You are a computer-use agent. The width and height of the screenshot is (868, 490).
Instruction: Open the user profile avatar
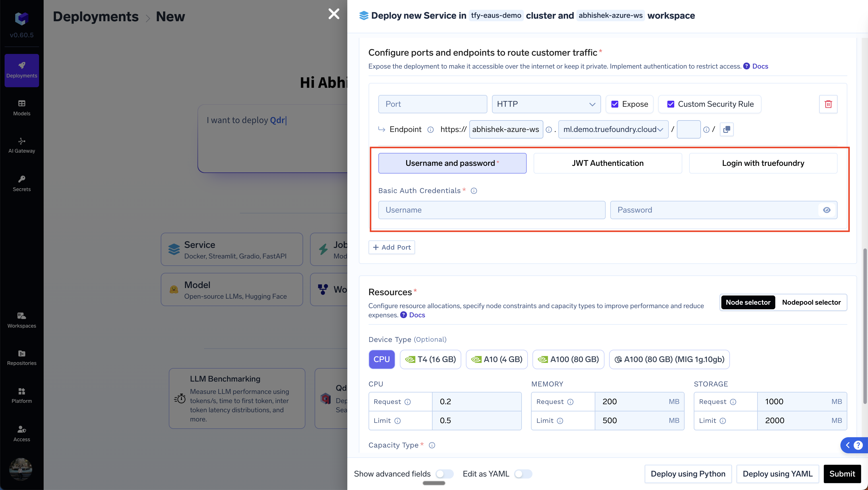(x=21, y=469)
